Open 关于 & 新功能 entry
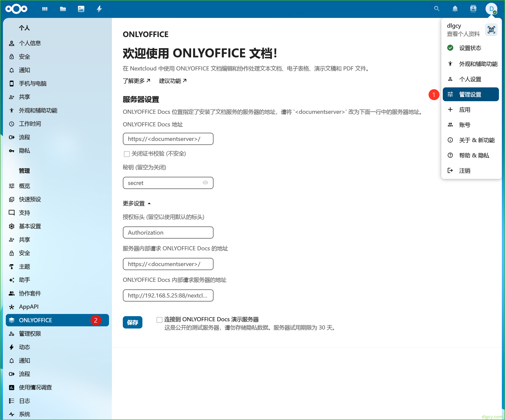Image resolution: width=505 pixels, height=420 pixels. (471, 140)
